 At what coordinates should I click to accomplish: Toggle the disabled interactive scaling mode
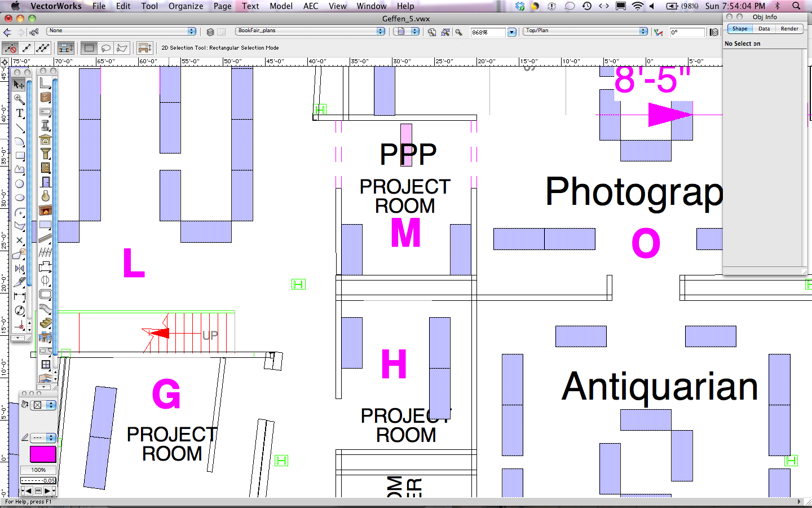10,48
